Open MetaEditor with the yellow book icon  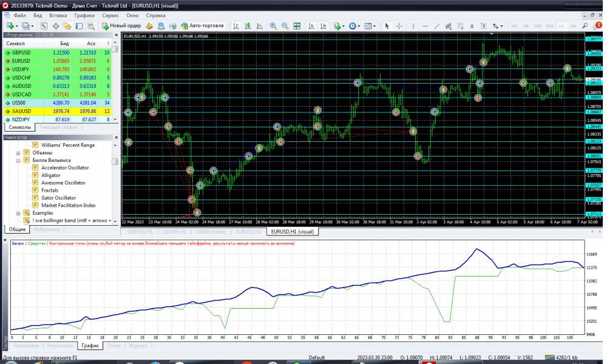click(x=149, y=26)
